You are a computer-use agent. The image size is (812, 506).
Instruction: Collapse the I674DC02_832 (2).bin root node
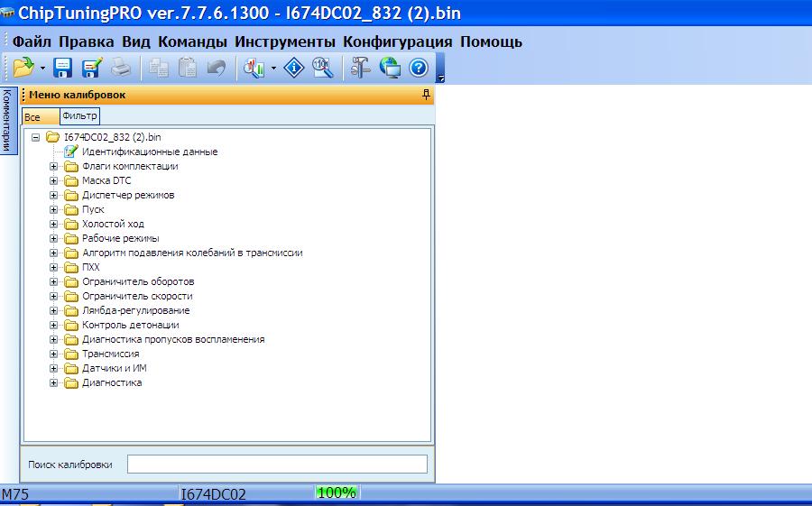coord(35,137)
